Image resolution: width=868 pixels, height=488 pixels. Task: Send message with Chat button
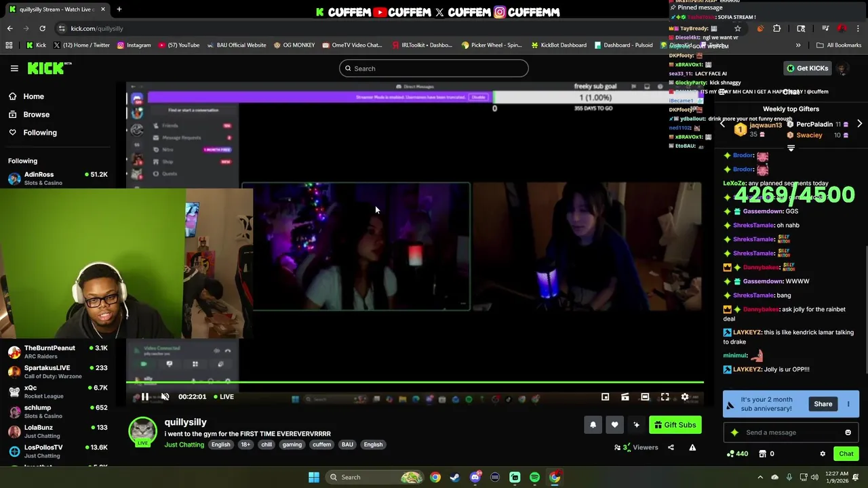click(x=846, y=454)
